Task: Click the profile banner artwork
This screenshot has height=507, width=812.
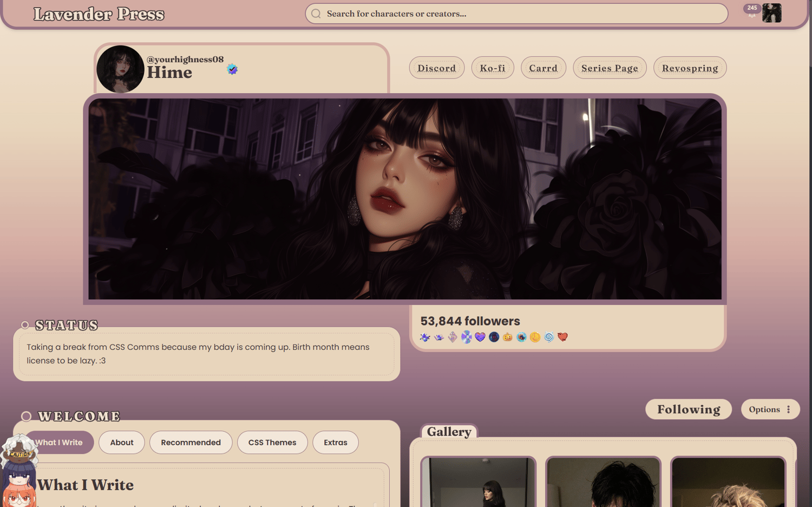Action: point(405,199)
